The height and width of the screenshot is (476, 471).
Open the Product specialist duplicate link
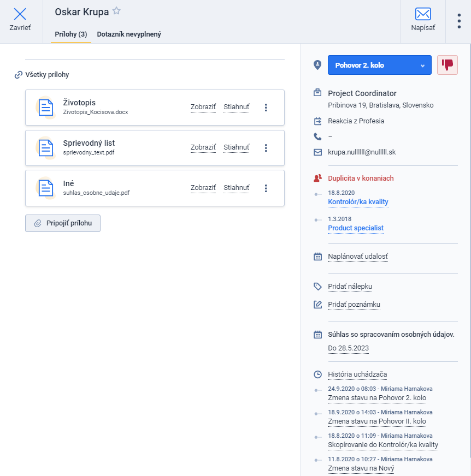tap(356, 228)
